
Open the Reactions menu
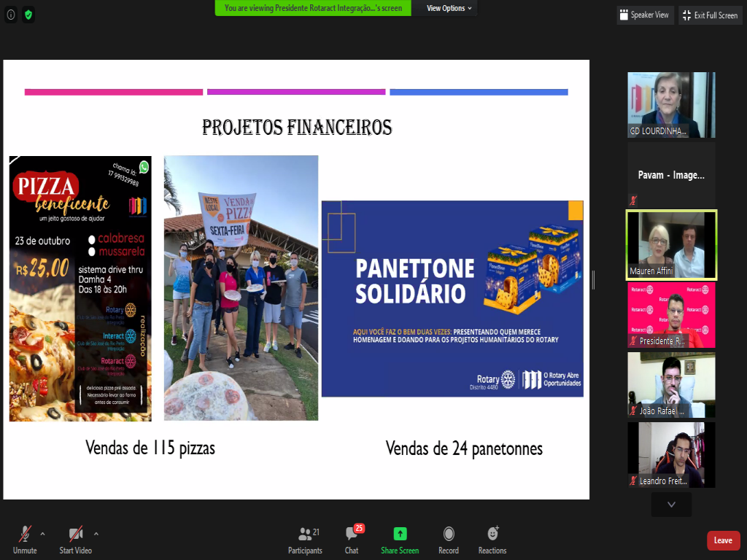click(492, 540)
